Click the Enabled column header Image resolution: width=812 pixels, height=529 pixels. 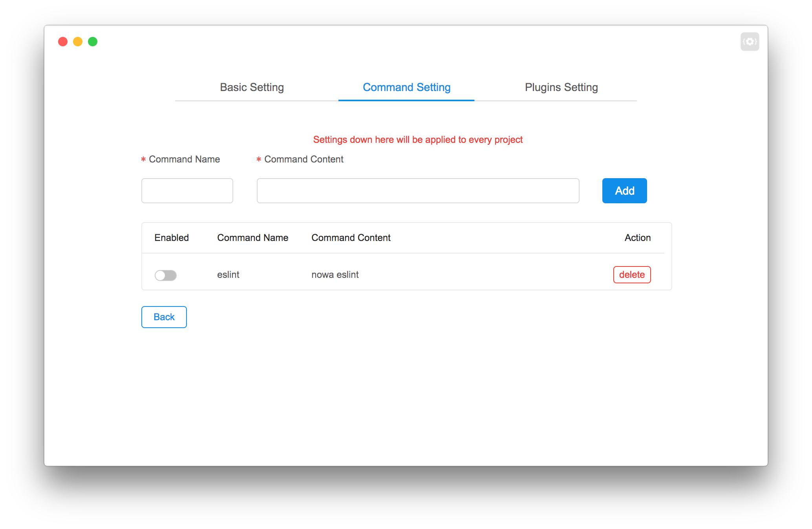click(x=172, y=238)
